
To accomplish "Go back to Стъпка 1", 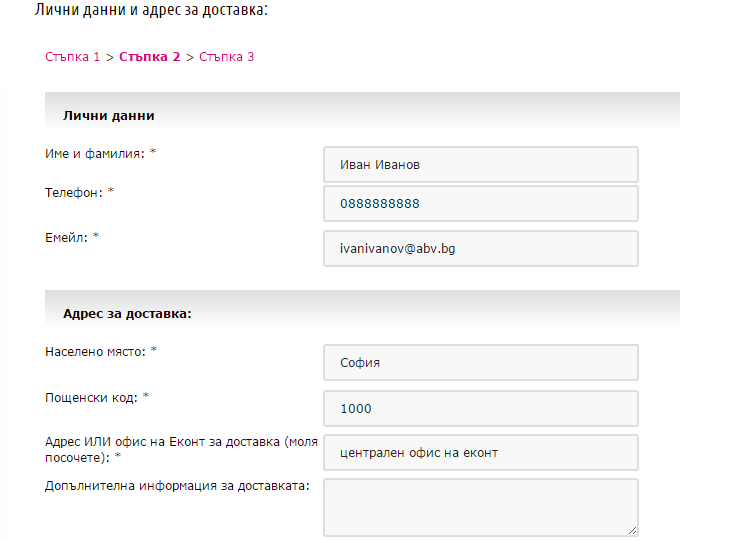I will pos(72,57).
